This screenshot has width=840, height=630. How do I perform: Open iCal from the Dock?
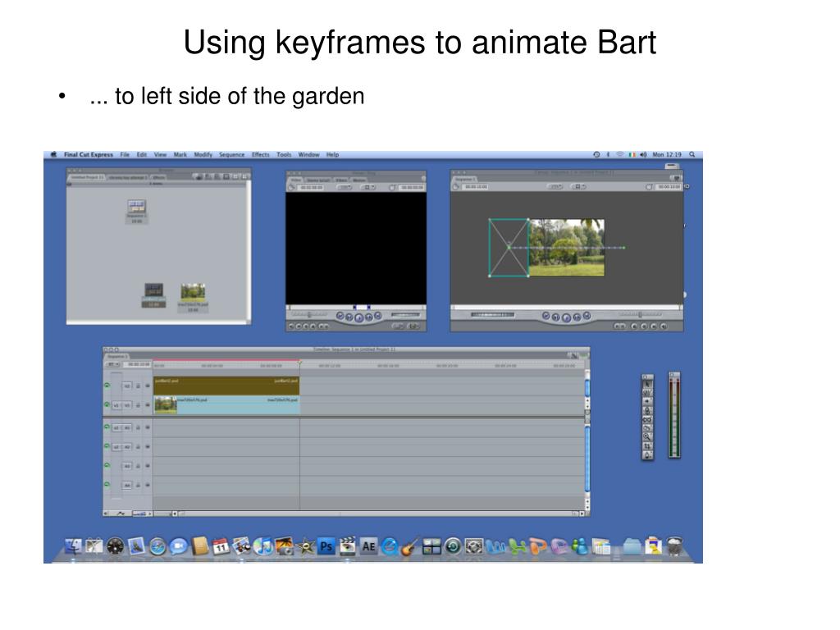[x=221, y=546]
